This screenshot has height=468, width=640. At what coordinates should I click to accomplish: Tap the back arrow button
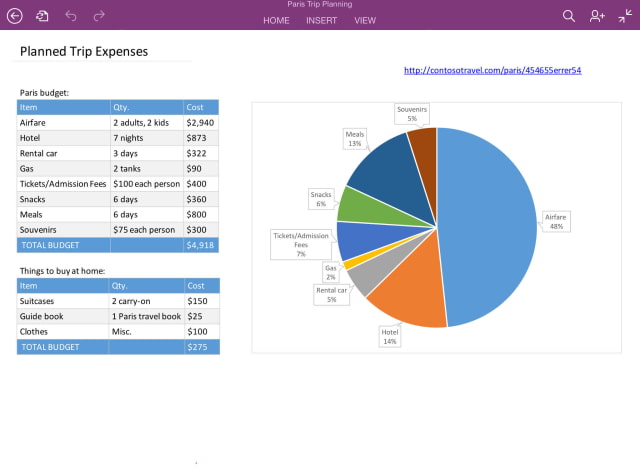(x=15, y=15)
